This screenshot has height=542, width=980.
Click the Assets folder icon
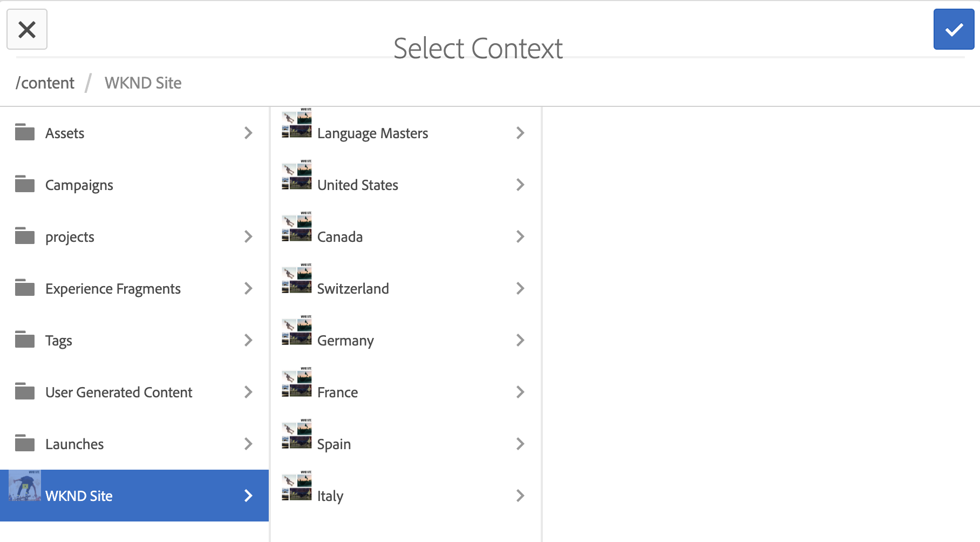point(25,132)
